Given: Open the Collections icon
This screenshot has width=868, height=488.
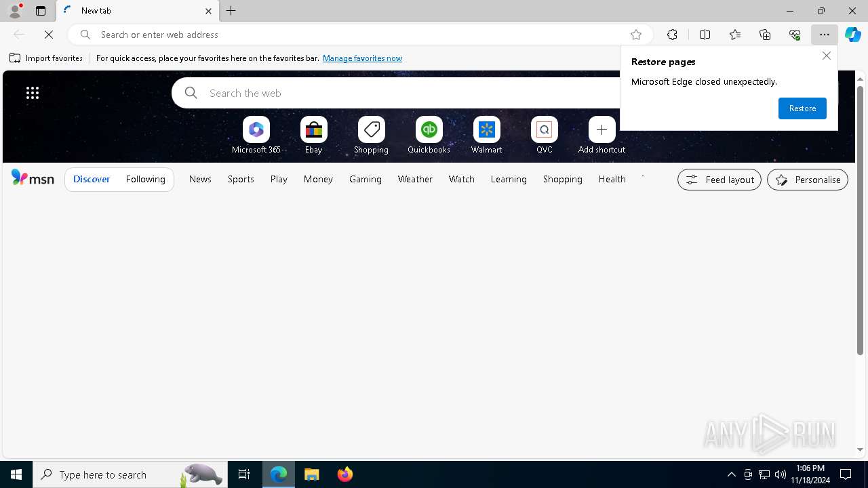Looking at the screenshot, I should 765,35.
